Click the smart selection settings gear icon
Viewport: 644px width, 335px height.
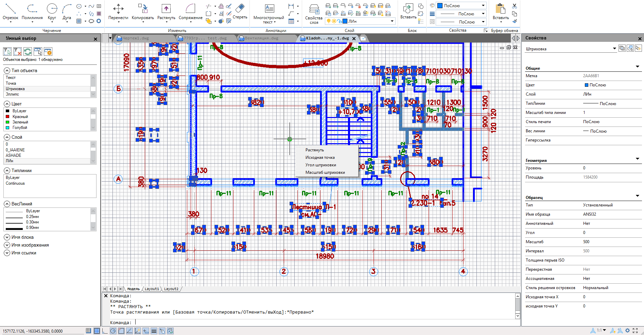pyautogui.click(x=48, y=51)
